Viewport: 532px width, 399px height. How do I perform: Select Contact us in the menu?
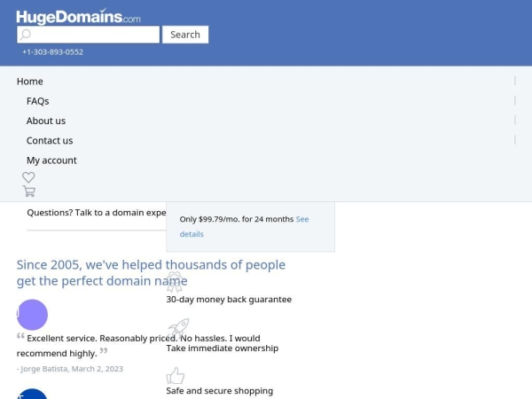50,140
